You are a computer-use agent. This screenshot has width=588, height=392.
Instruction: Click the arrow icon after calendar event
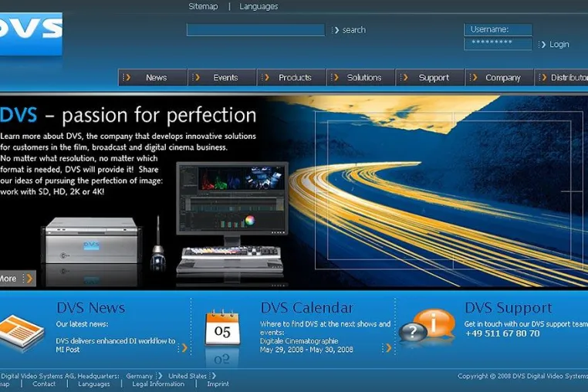coord(387,348)
